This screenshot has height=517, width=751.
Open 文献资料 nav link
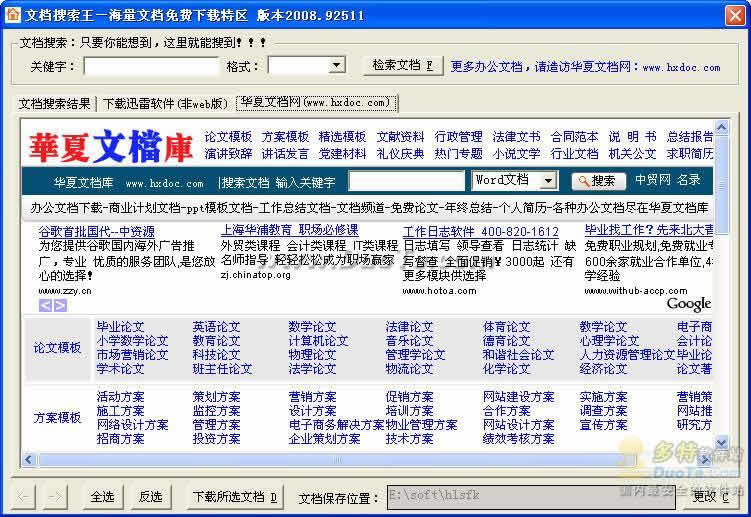[x=400, y=137]
